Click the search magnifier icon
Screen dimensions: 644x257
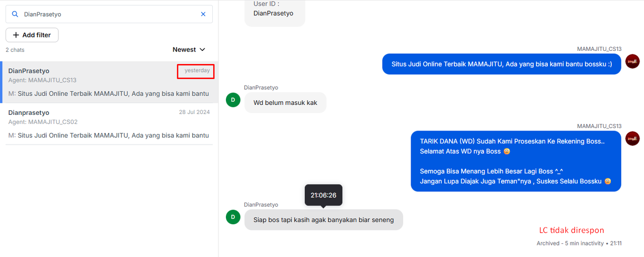pos(15,14)
